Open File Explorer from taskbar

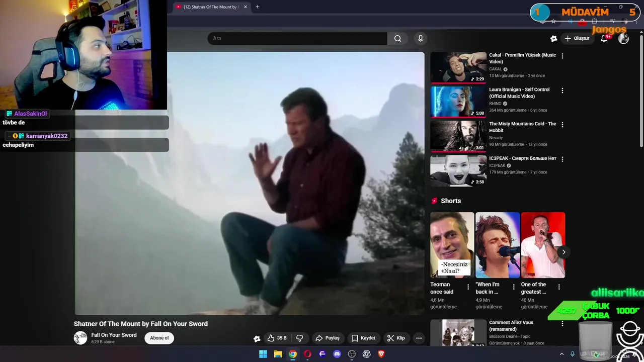point(278,354)
